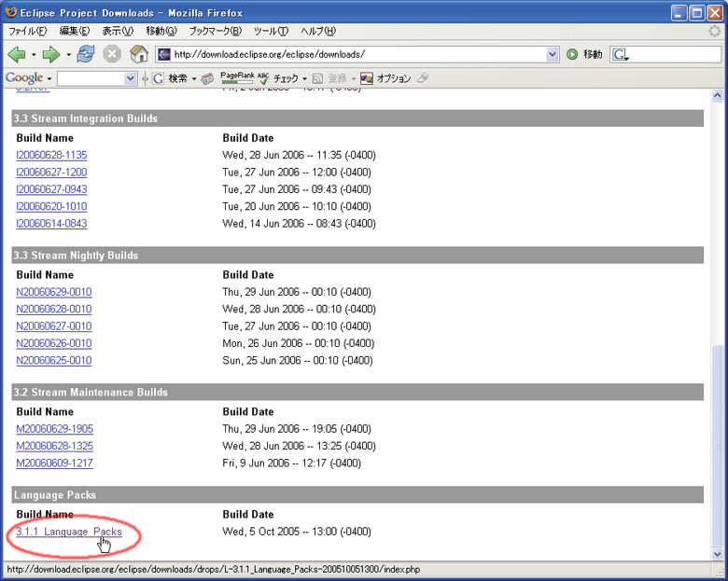Click the highlighter pen icon in Google toolbar
This screenshot has height=581, width=728.
coord(423,78)
